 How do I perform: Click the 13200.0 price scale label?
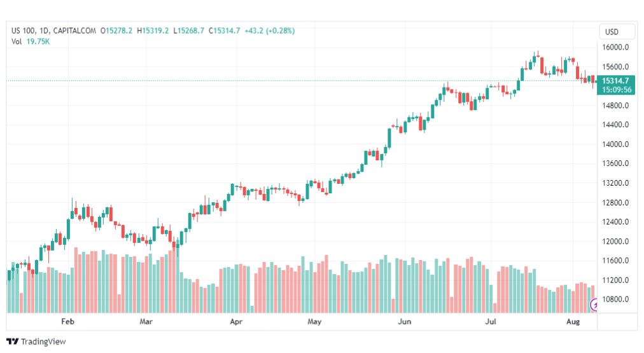pos(615,183)
